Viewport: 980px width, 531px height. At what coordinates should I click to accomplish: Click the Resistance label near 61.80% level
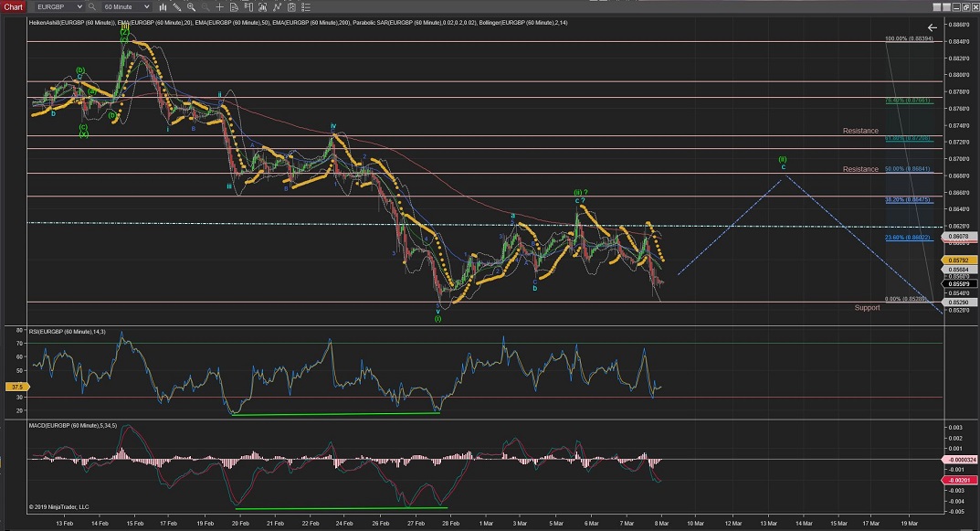tap(860, 131)
